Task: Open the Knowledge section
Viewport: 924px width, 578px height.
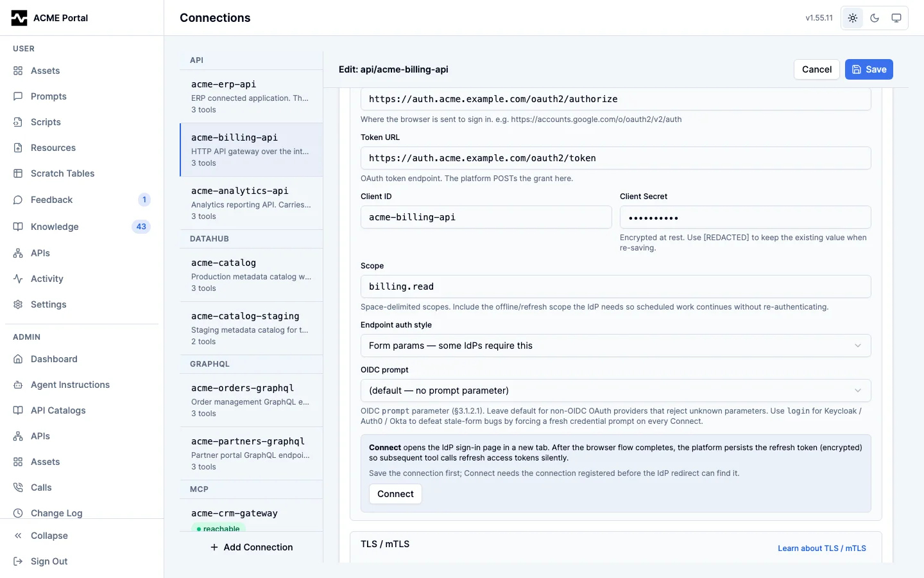Action: [81, 227]
